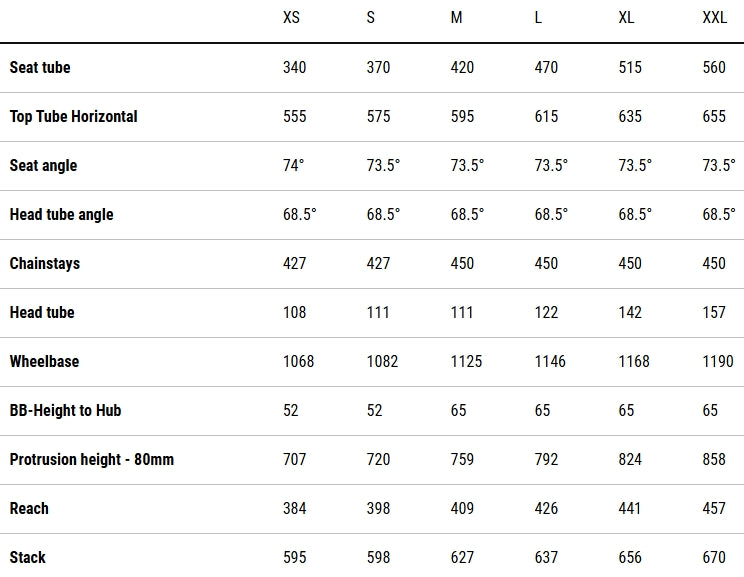
Task: Select the Head tube angle label
Action: click(x=61, y=214)
